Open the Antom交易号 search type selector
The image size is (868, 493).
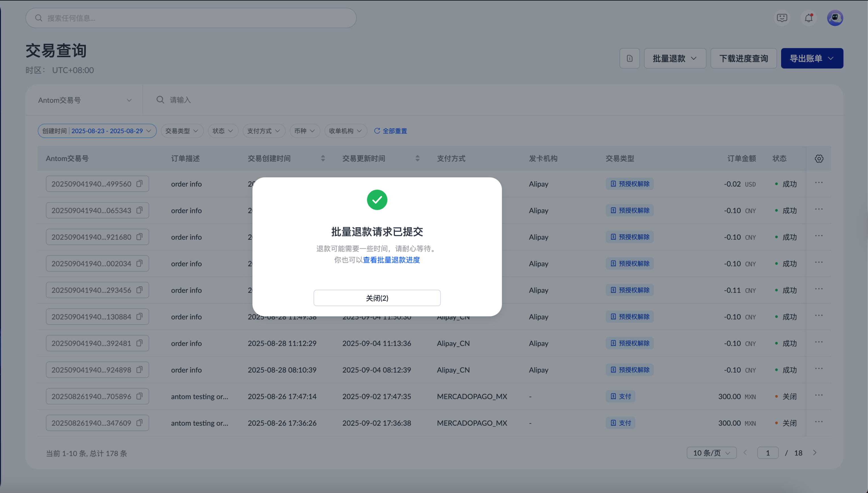(84, 100)
